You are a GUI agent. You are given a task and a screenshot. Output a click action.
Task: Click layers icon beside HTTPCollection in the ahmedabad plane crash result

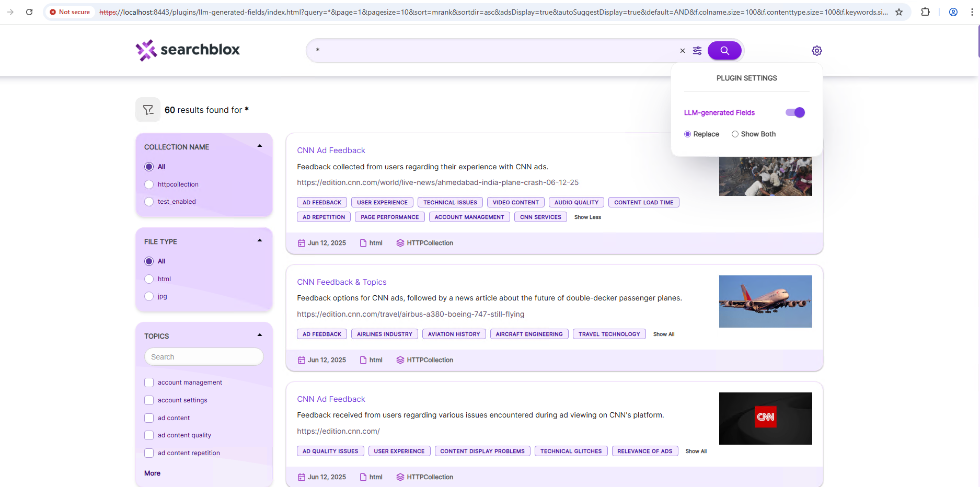(400, 243)
